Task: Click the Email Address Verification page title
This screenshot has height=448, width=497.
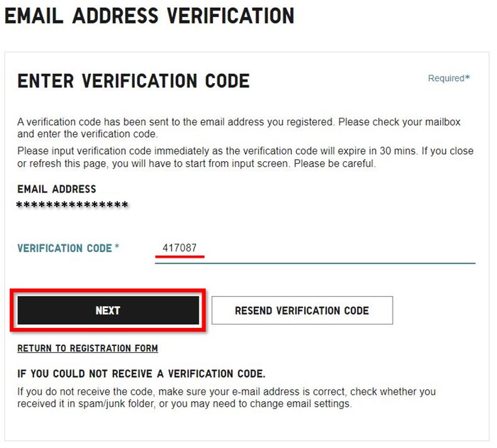Action: tap(149, 16)
